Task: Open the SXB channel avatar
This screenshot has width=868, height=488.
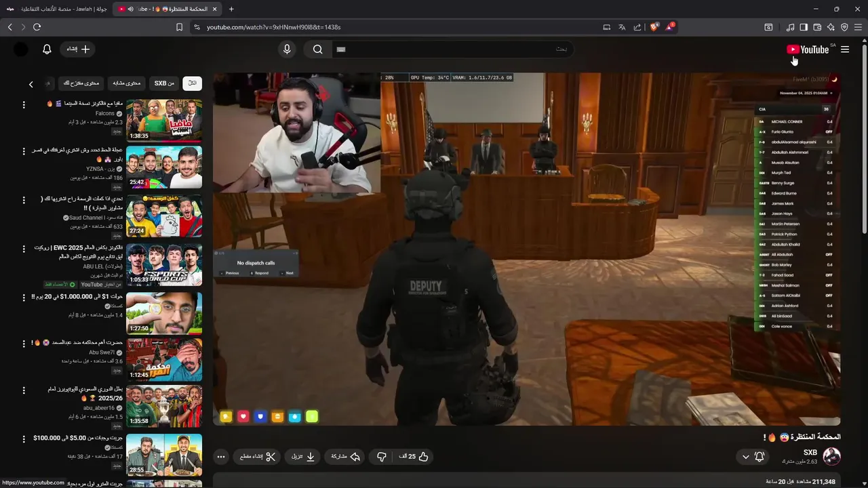Action: pos(832,456)
